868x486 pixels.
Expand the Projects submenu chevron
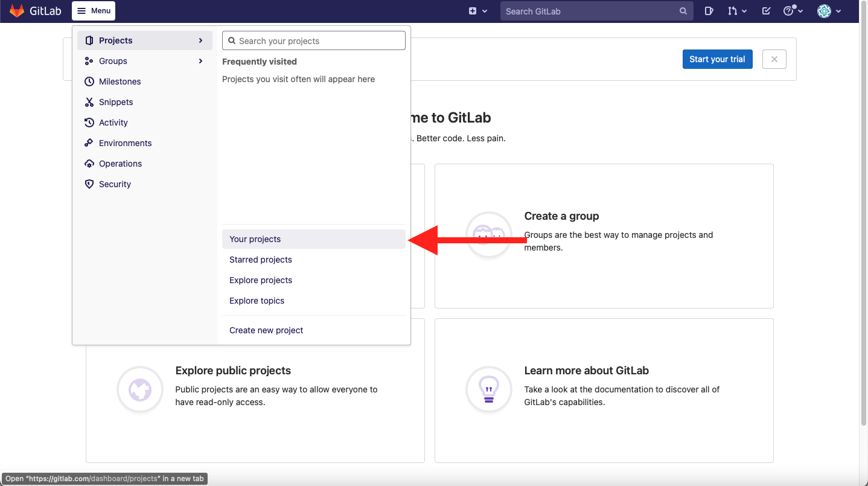pos(201,40)
